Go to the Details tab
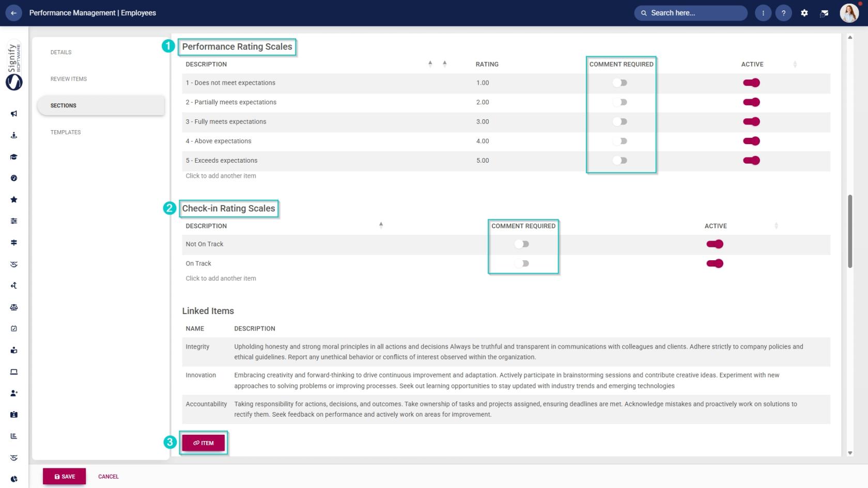Screen dimensions: 868x488 click(61, 52)
